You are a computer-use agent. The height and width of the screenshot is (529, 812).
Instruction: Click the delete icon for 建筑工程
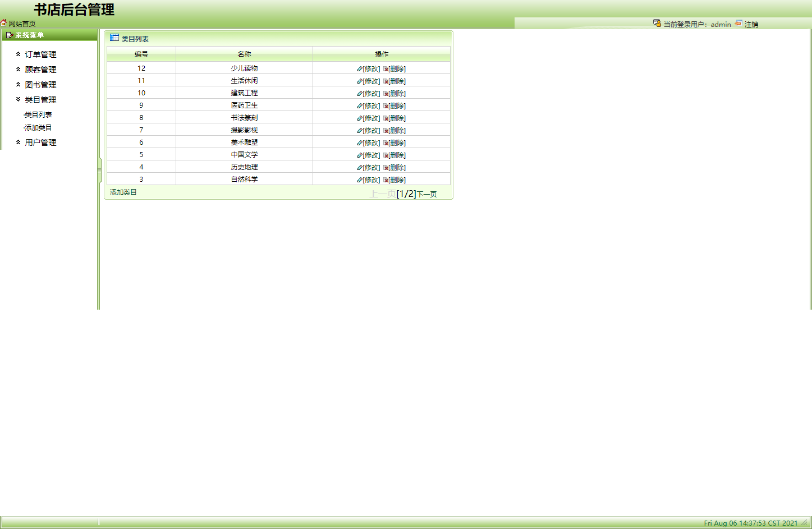(x=386, y=94)
